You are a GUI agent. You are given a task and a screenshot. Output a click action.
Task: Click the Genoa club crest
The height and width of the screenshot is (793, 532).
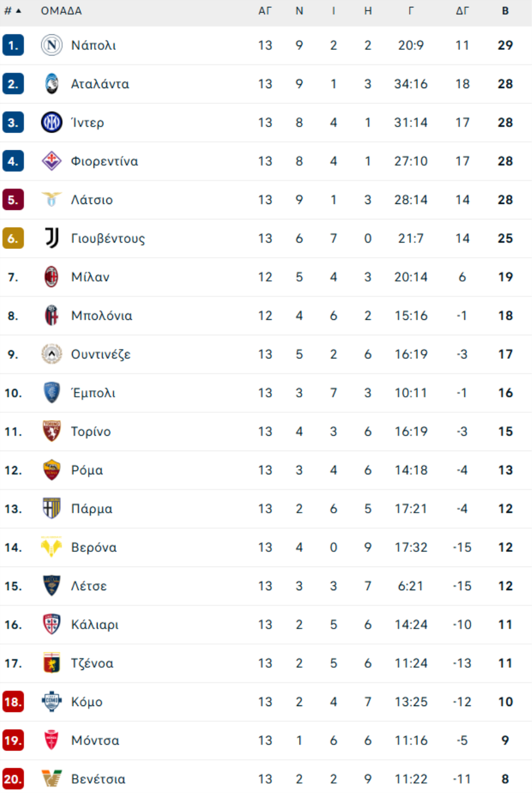(x=51, y=663)
